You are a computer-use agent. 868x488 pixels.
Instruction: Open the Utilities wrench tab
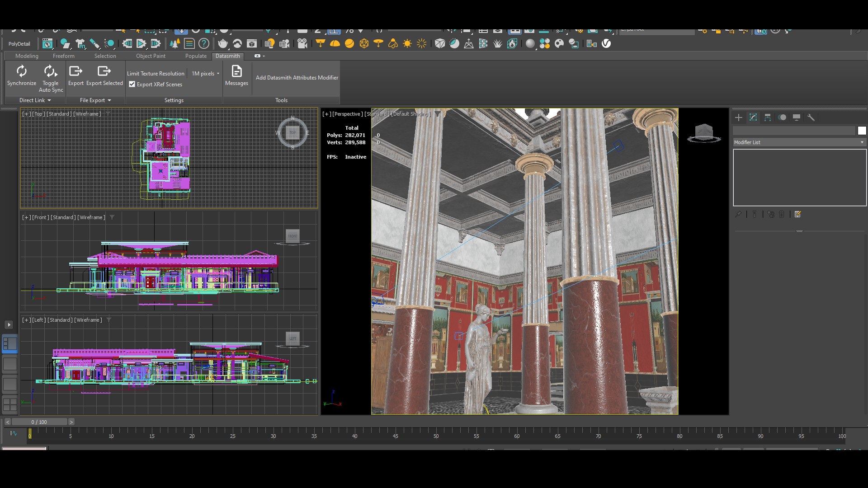click(x=811, y=117)
